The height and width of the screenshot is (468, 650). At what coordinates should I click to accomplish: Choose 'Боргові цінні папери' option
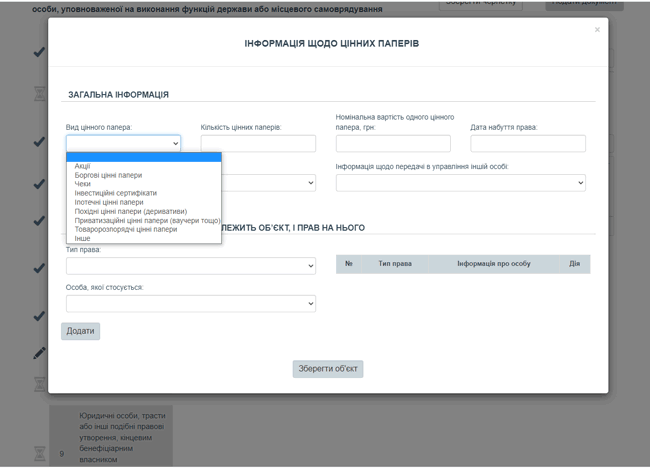pos(108,175)
